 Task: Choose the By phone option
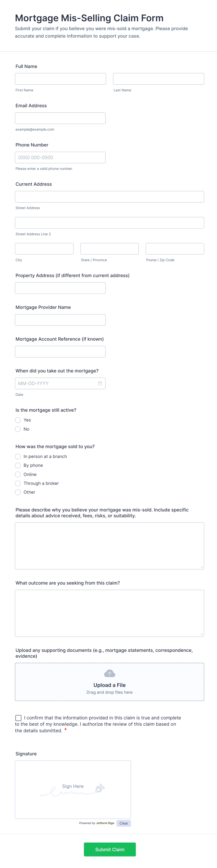[x=18, y=465]
